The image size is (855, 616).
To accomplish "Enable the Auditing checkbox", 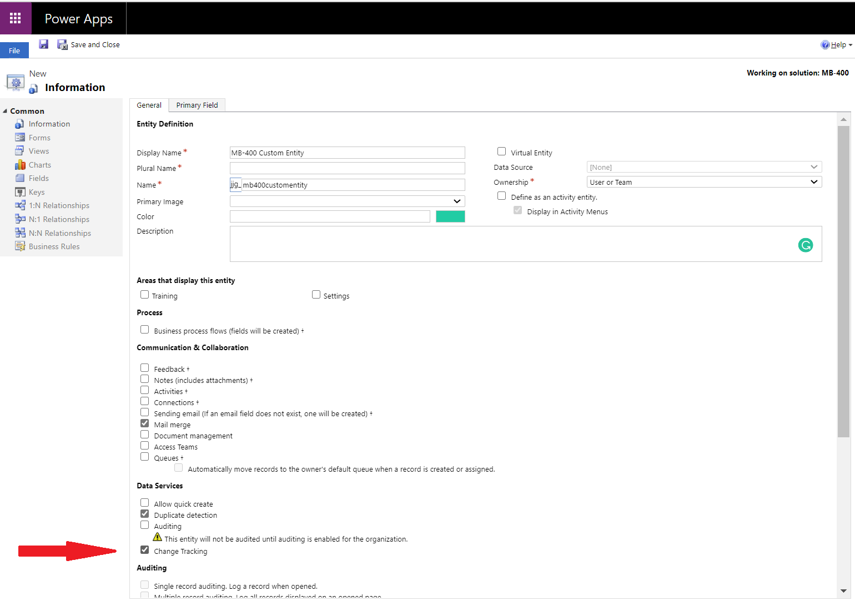I will 145,524.
